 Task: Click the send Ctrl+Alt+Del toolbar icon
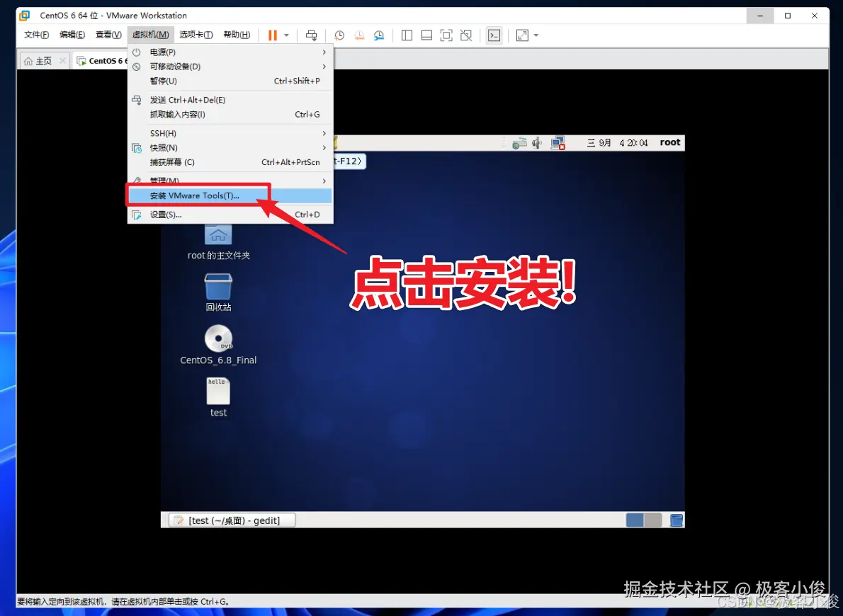click(x=311, y=35)
